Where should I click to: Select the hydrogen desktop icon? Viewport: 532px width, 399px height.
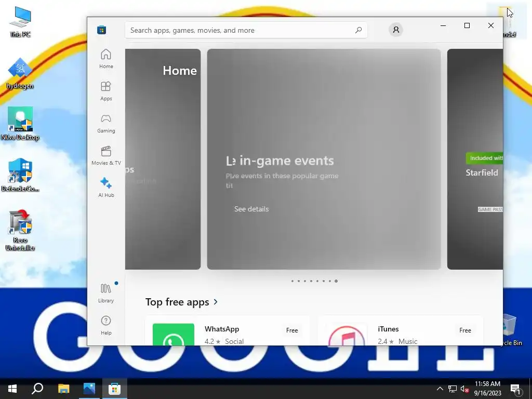pyautogui.click(x=20, y=73)
